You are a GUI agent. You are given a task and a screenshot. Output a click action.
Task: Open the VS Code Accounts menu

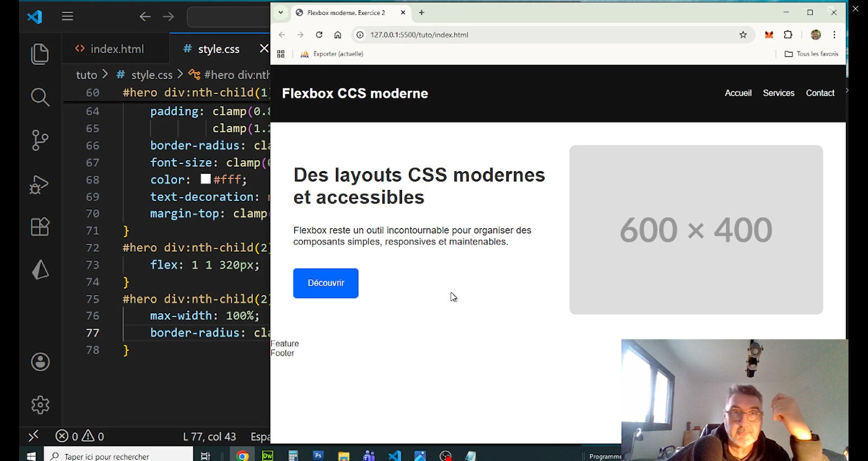[x=40, y=362]
